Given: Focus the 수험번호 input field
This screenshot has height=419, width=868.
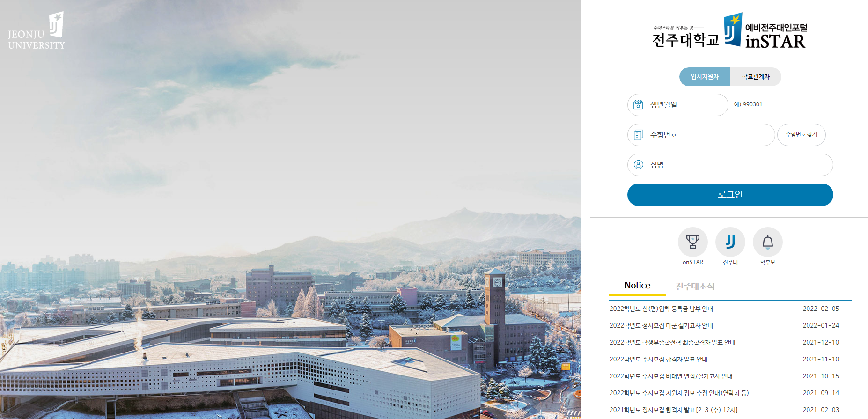Looking at the screenshot, I should (701, 135).
